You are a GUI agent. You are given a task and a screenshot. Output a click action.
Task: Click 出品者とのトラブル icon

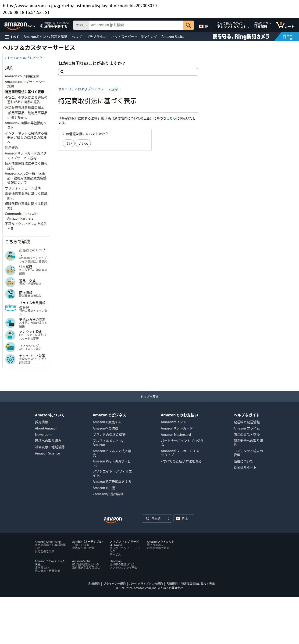[10, 256]
